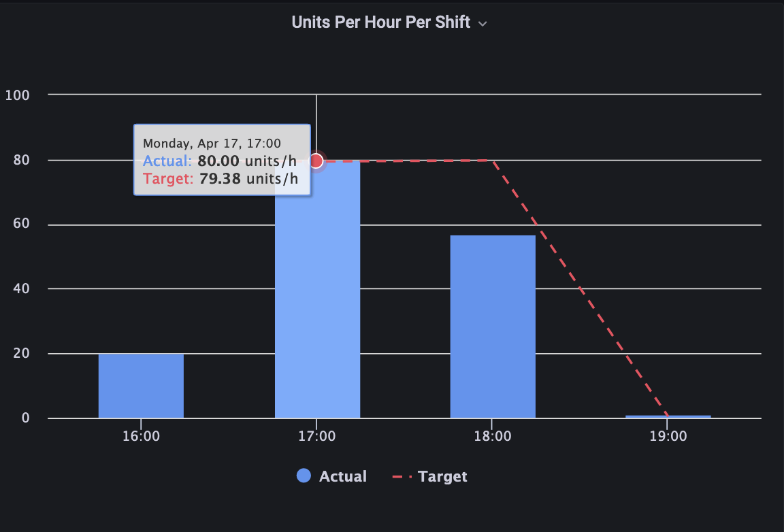Click the tooltip's Monday, Apr 17 date header
This screenshot has width=784, height=532.
pyautogui.click(x=212, y=144)
